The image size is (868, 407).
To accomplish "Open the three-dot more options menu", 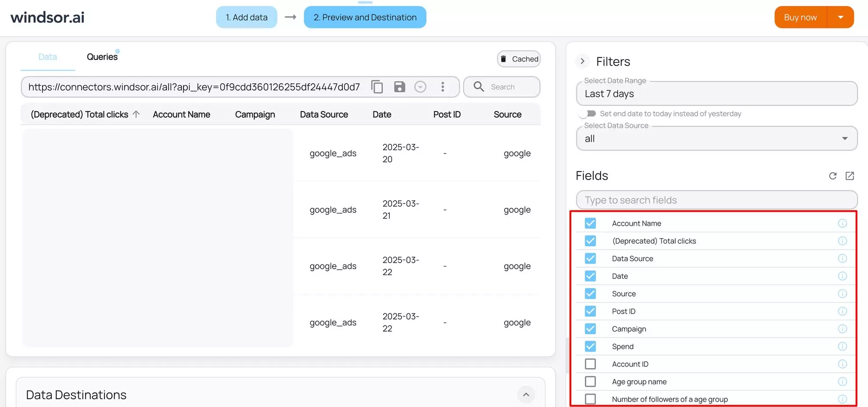I will click(x=443, y=87).
